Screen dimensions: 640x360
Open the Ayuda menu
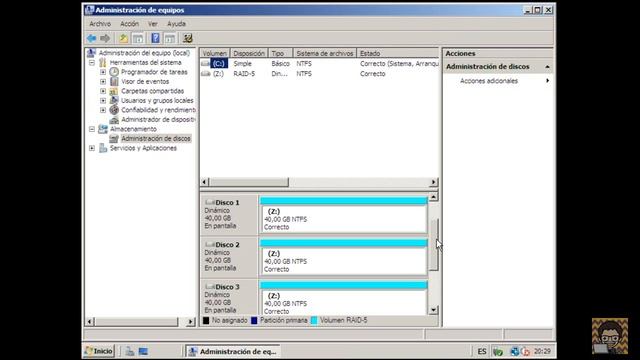pyautogui.click(x=176, y=24)
